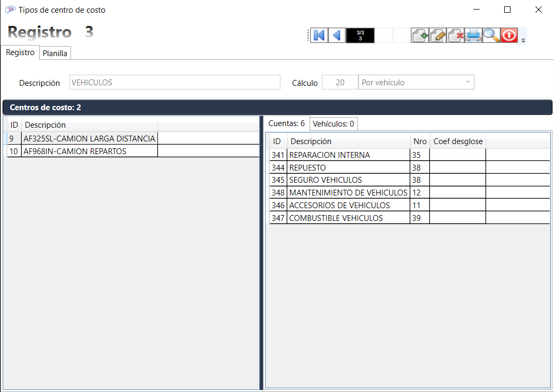Open the toolbar overflow options arrow
The image size is (554, 392).
tap(523, 40)
